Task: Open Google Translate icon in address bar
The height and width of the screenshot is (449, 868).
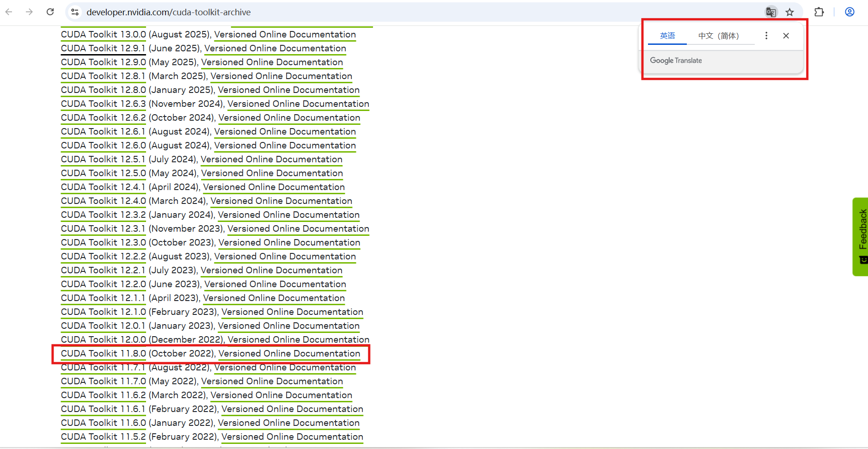Action: (x=771, y=12)
